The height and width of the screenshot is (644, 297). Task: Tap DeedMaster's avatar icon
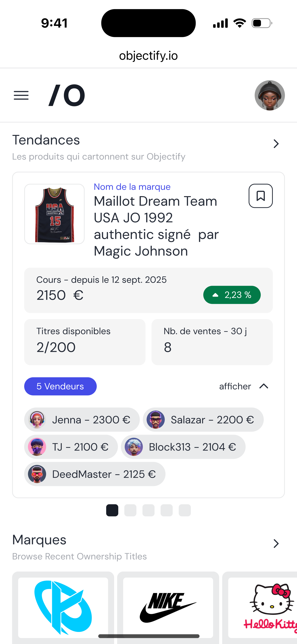pos(37,474)
